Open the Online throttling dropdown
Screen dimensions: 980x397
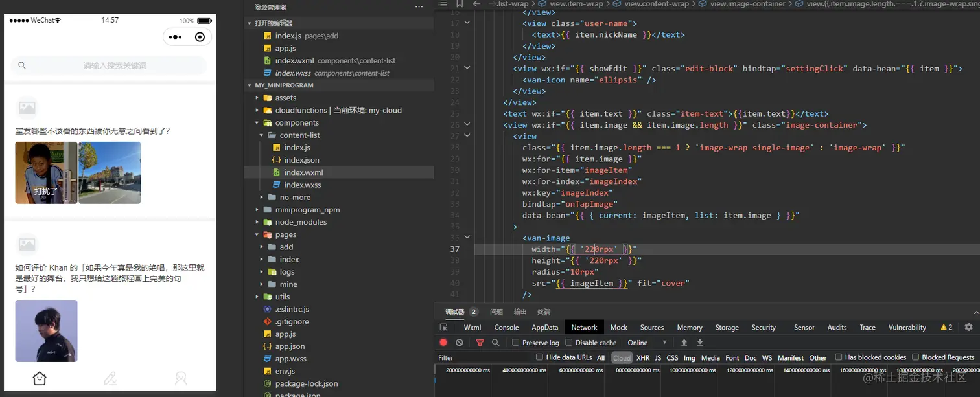pos(647,343)
